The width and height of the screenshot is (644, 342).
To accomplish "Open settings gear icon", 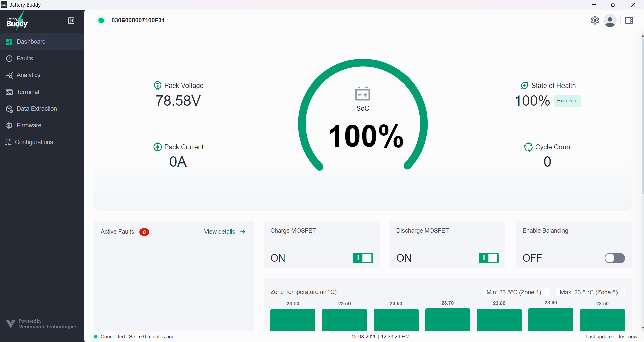I will [595, 20].
